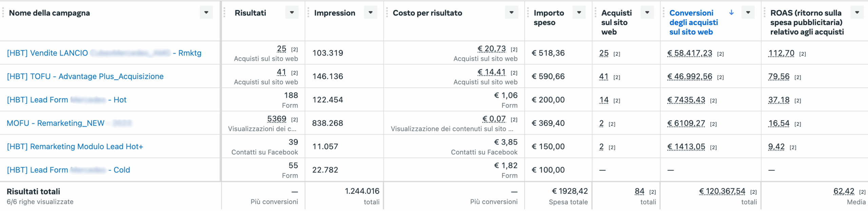Image resolution: width=868 pixels, height=211 pixels.
Task: Click the sort arrow on the Conversioni column
Action: tap(731, 13)
